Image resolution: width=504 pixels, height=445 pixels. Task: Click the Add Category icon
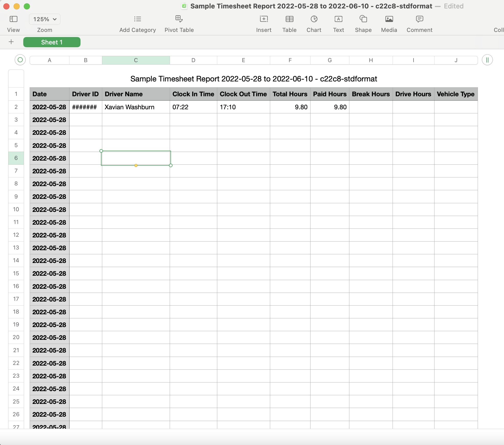[138, 19]
